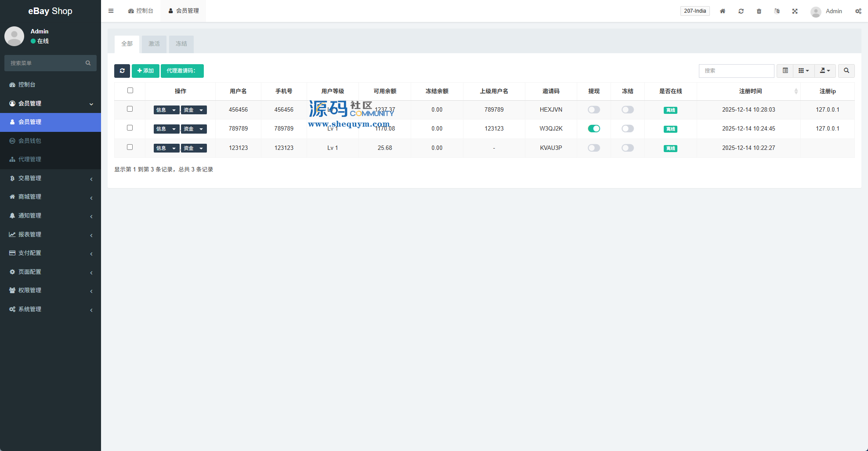Screen dimensions: 868x451
Task: Enable withdrawal toggle for user 456456
Action: pyautogui.click(x=593, y=110)
